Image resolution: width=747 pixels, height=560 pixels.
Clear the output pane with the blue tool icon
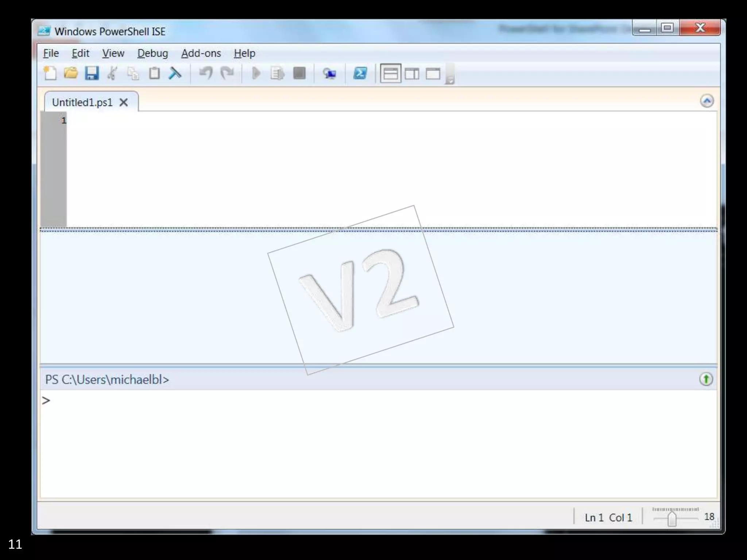click(x=175, y=73)
